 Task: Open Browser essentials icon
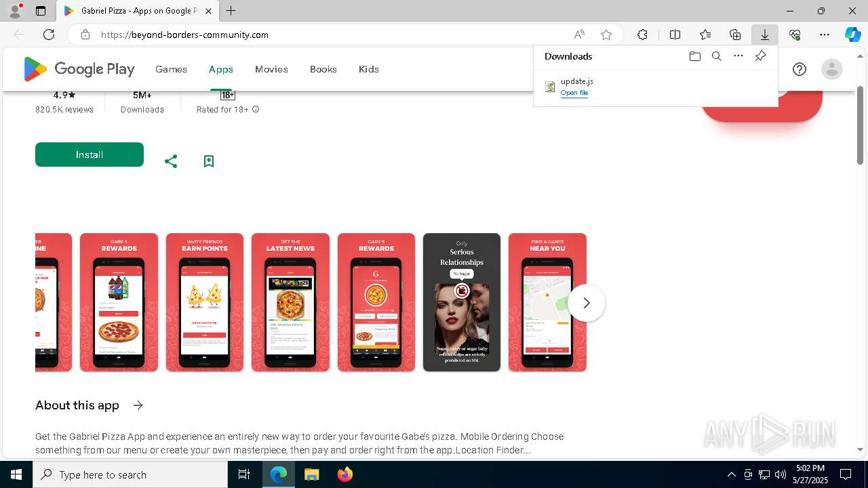[795, 35]
